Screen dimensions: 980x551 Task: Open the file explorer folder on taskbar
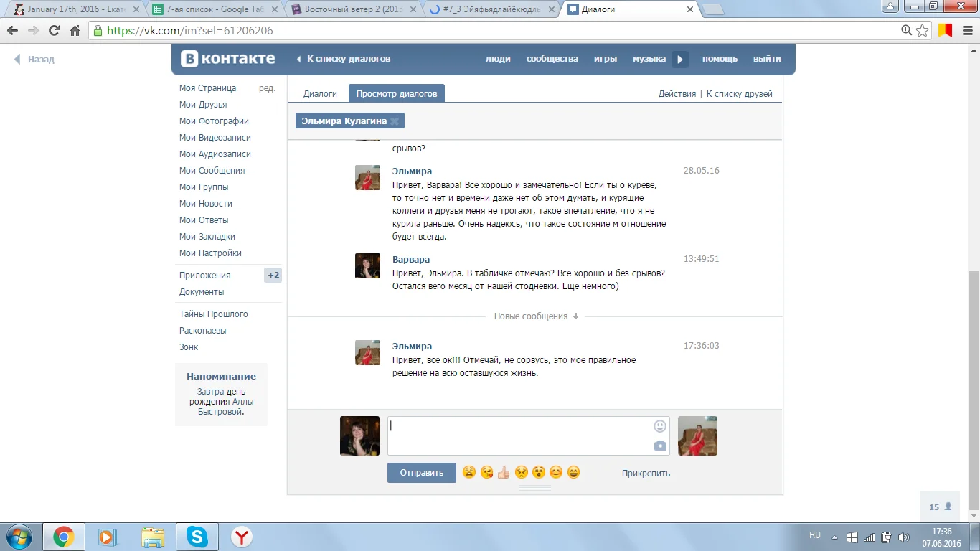coord(152,537)
